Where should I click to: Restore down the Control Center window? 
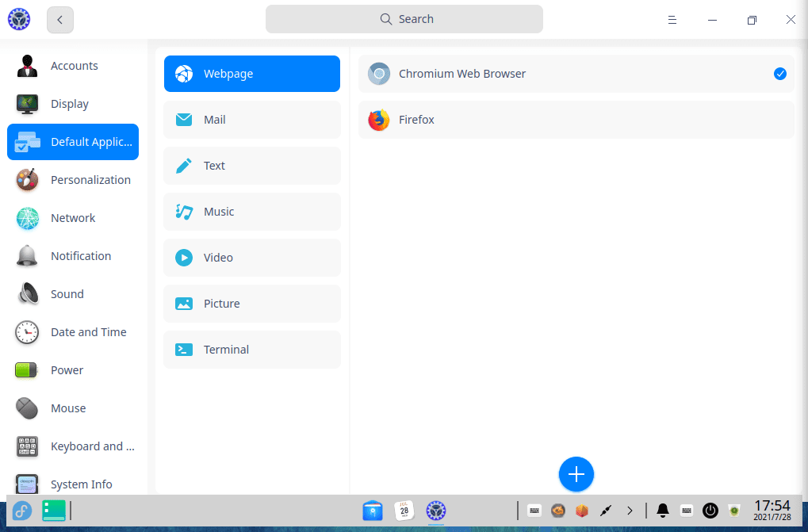(752, 20)
